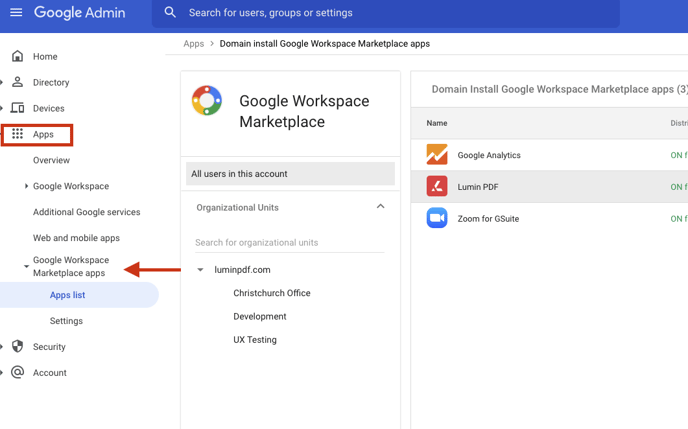Click the Lumin PDF app icon

click(437, 186)
